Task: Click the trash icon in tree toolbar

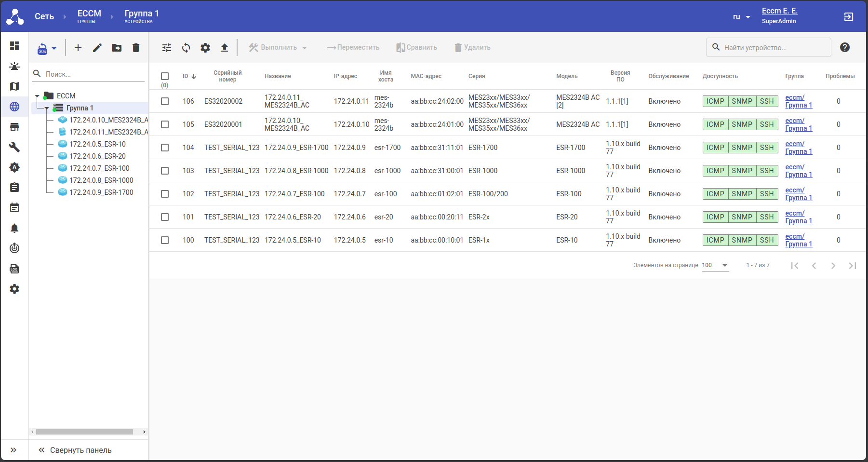Action: pyautogui.click(x=136, y=48)
